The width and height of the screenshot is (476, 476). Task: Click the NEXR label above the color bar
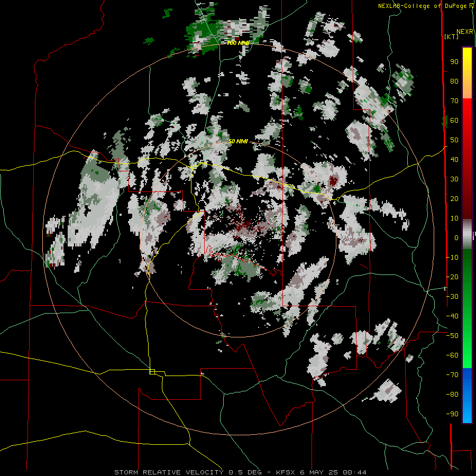point(465,32)
